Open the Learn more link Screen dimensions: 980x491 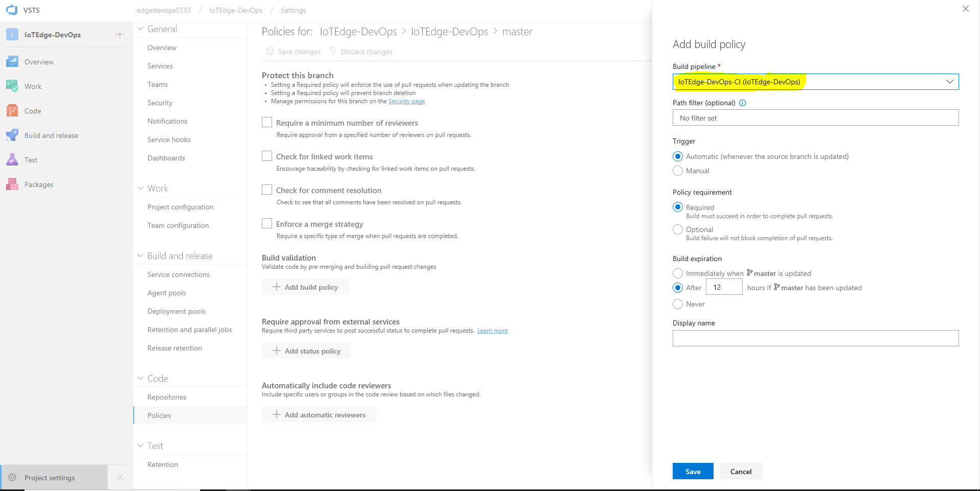click(x=493, y=331)
